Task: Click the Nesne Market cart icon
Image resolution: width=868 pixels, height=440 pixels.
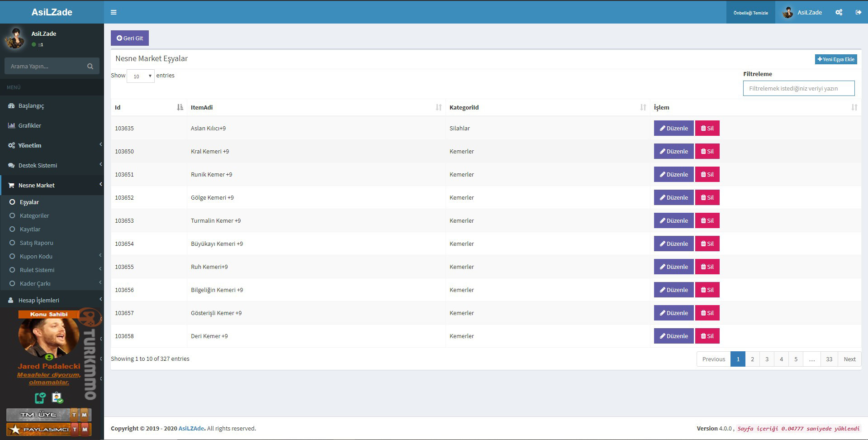Action: pyautogui.click(x=11, y=185)
